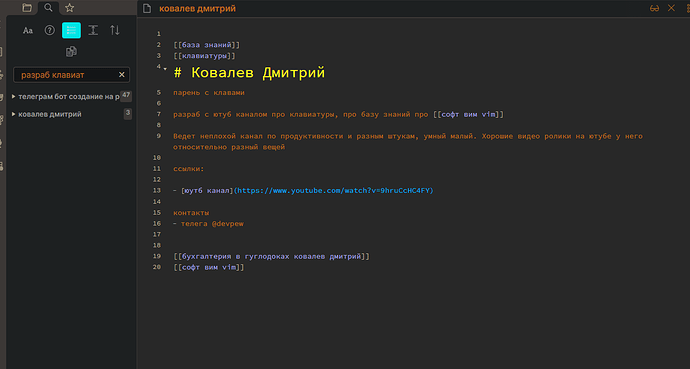The height and width of the screenshot is (369, 690).
Task: Toggle reading view glasses icon
Action: 654,8
